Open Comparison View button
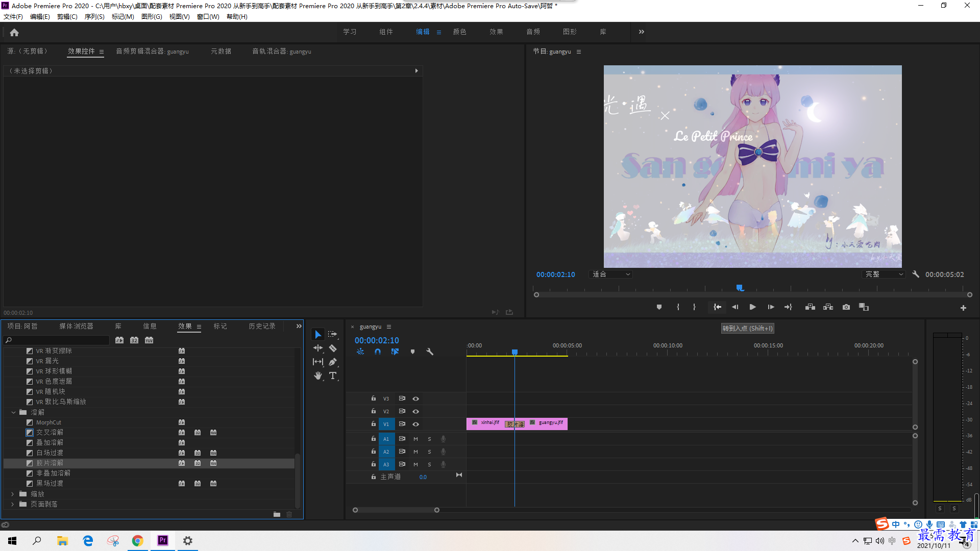The height and width of the screenshot is (551, 980). click(x=864, y=307)
